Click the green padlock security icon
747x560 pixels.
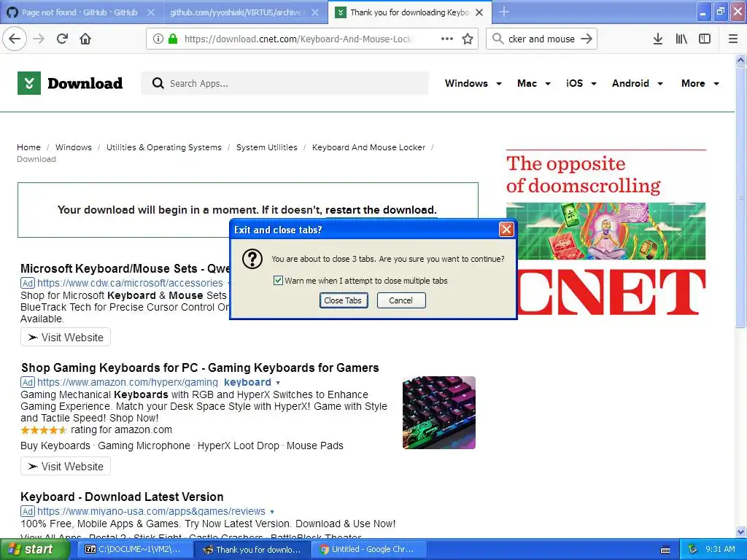pyautogui.click(x=172, y=39)
